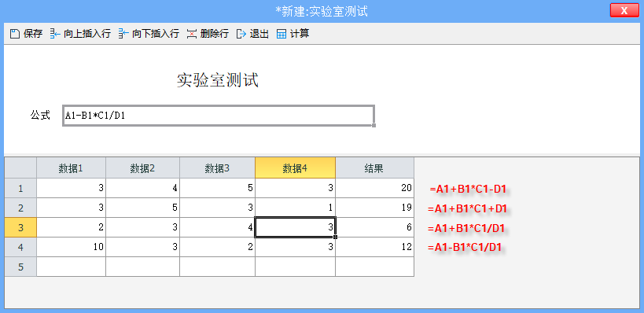Click the 删除行 delete-row icon
Viewport: 644px width, 313px height.
pyautogui.click(x=192, y=34)
